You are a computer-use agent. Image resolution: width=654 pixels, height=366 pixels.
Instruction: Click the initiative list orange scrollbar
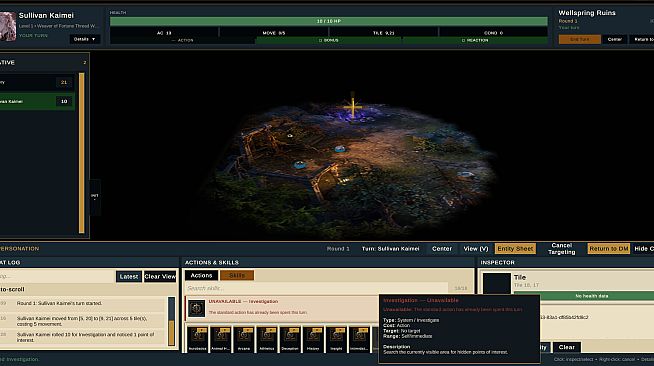point(82,153)
